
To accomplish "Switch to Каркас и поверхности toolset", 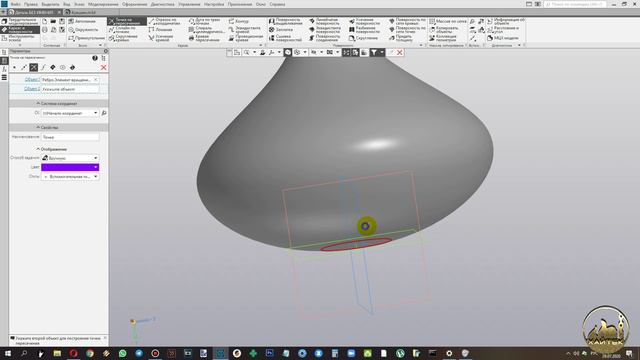I will [x=20, y=30].
